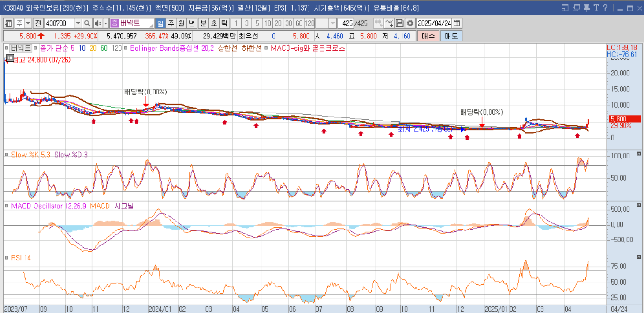
Task: Switch to 년 yearly period
Action: click(191, 23)
